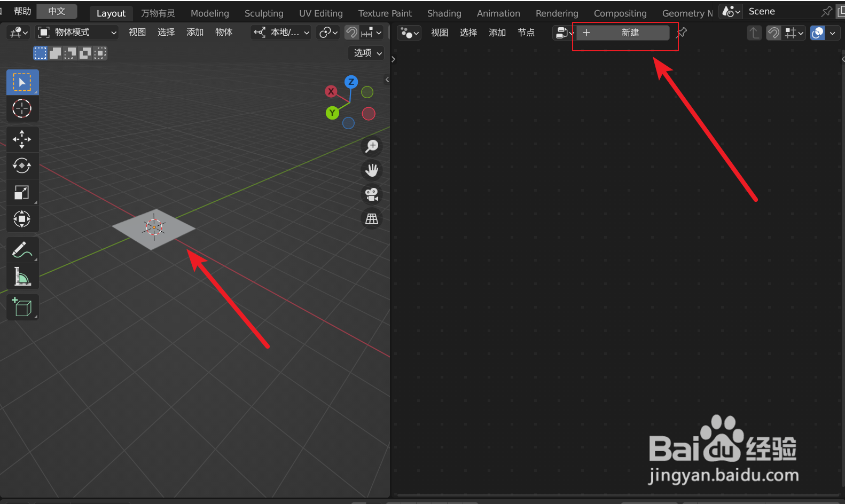
Task: Open the pivot point dropdown
Action: click(328, 33)
